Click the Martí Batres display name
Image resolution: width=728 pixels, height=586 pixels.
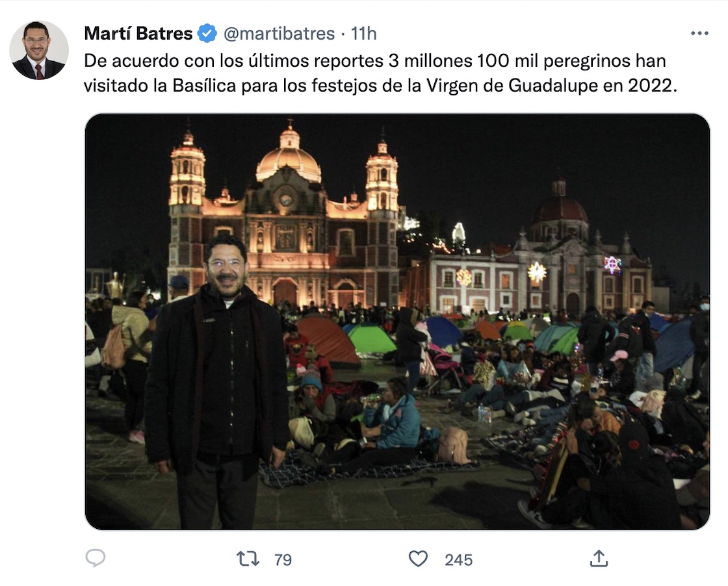(138, 33)
